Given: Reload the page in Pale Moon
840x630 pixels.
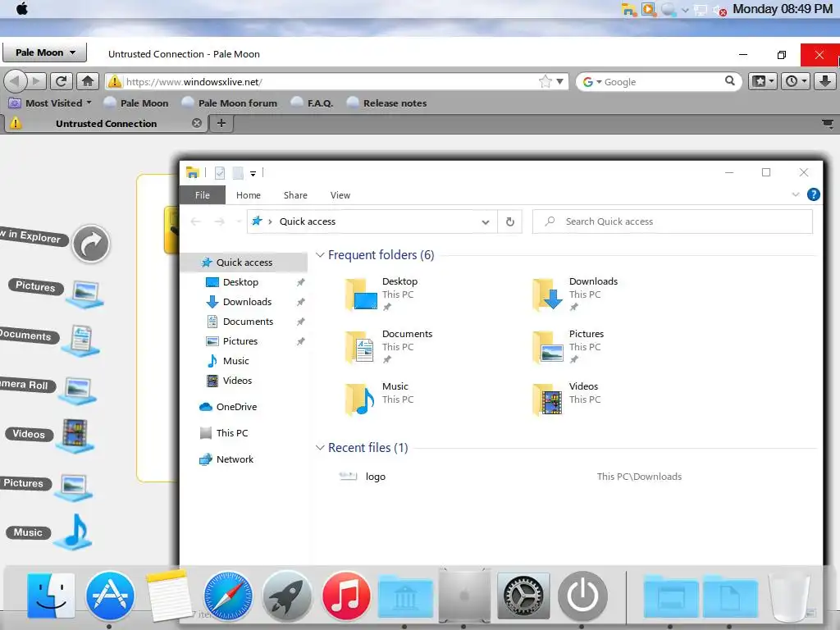Looking at the screenshot, I should tap(61, 81).
